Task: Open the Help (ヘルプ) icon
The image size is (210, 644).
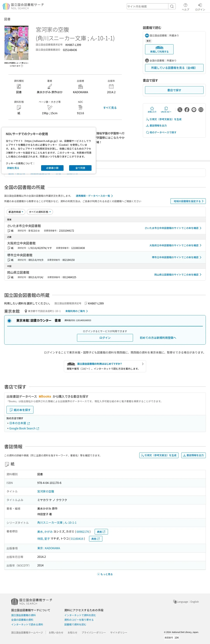Action: [185, 7]
